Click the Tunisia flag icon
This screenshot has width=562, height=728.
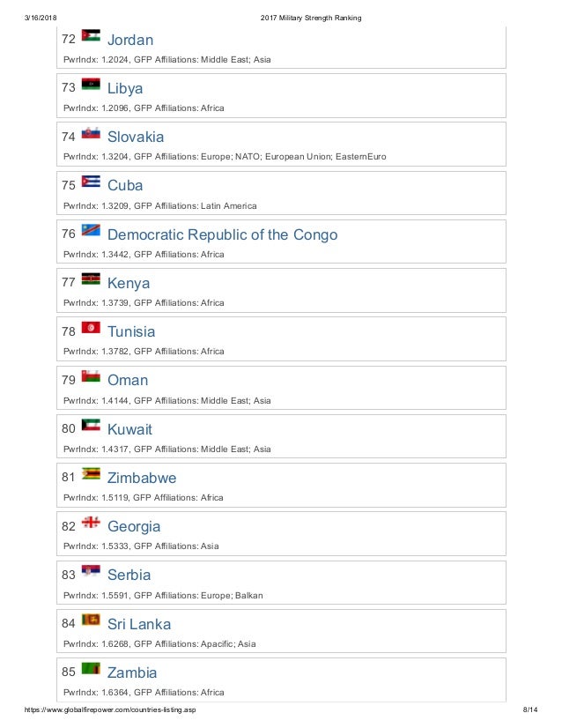click(91, 327)
